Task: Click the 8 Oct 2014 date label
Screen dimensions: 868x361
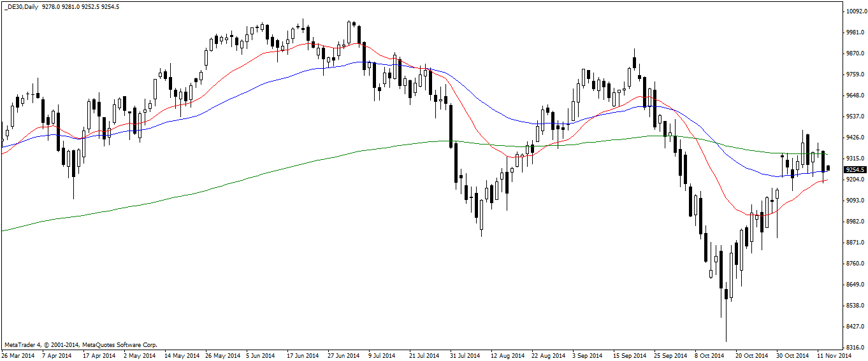Action: tap(709, 355)
